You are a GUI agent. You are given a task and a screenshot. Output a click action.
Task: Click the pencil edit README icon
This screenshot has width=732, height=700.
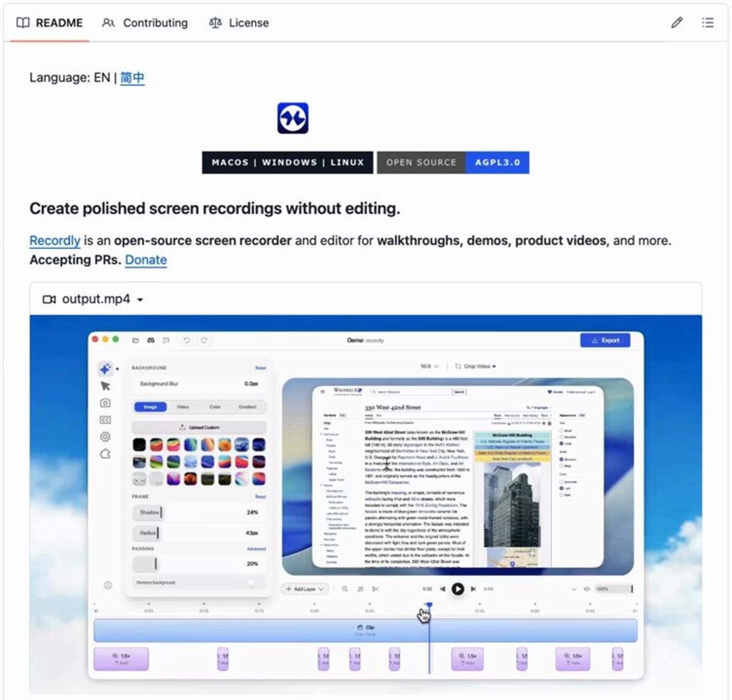676,23
